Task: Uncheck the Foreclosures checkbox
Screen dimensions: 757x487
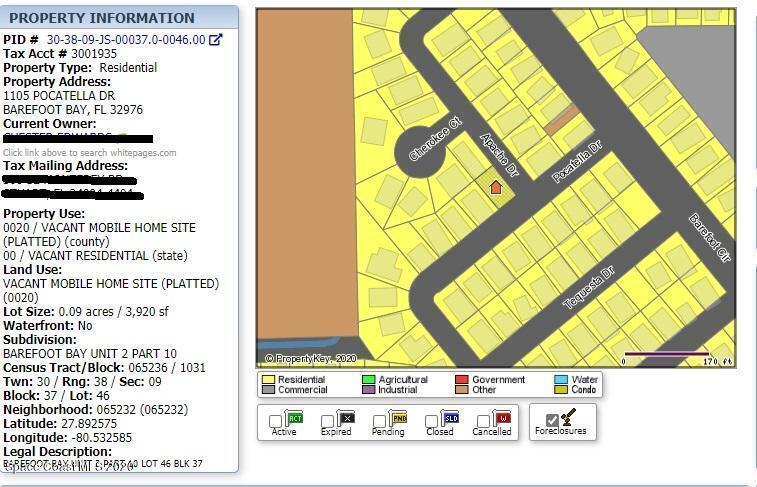Action: point(551,420)
